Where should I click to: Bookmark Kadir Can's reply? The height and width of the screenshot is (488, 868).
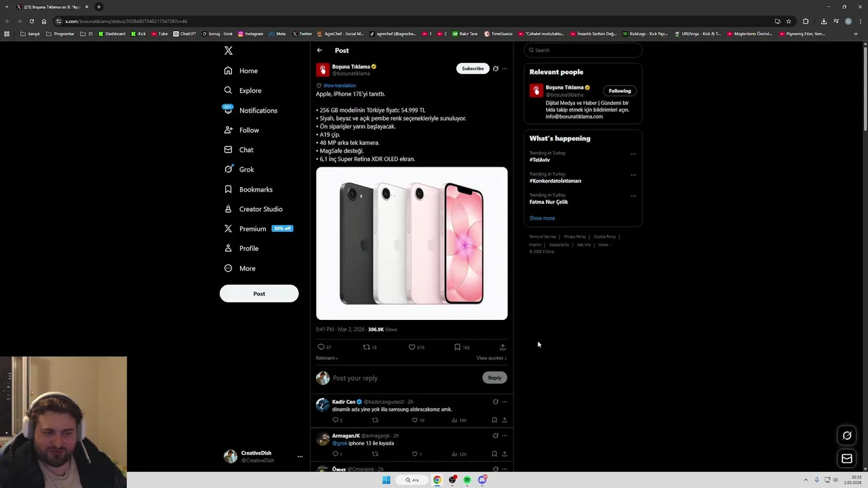coord(494,420)
